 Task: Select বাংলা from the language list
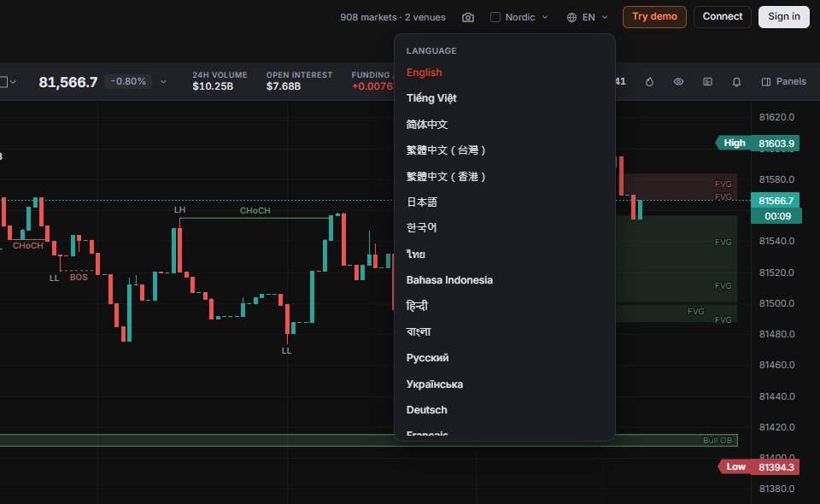419,332
